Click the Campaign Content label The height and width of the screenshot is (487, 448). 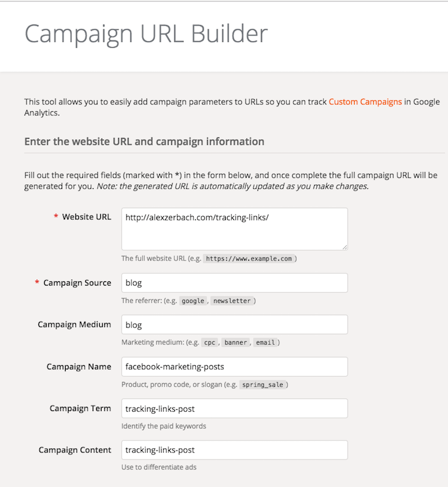[75, 450]
